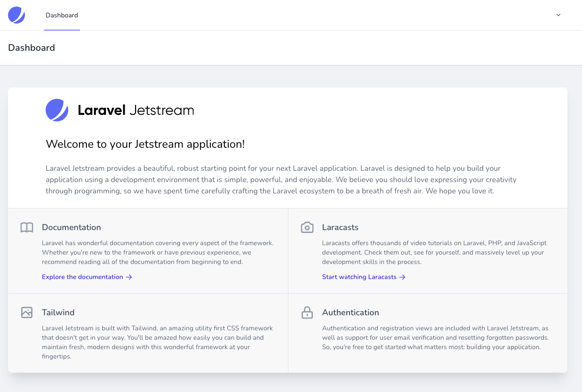The height and width of the screenshot is (392, 582).
Task: Click the Laravel Jetstream wordmark text
Action: [x=136, y=111]
